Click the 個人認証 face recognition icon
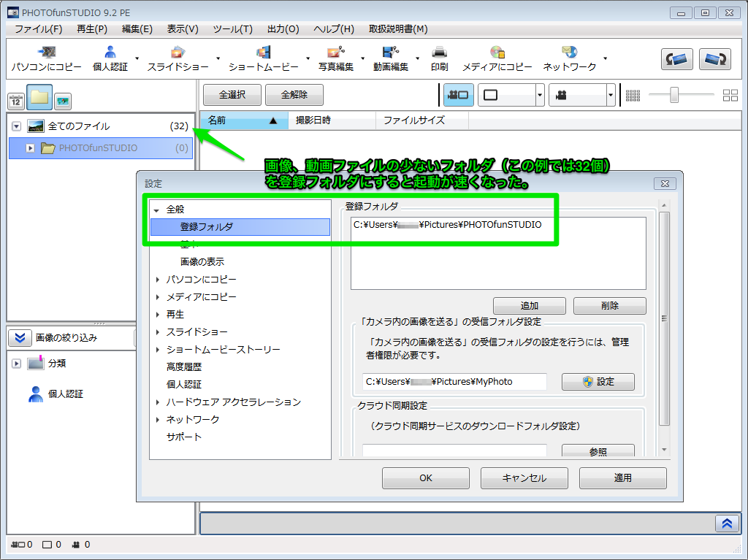Screen dimensions: 748x560 [110, 57]
